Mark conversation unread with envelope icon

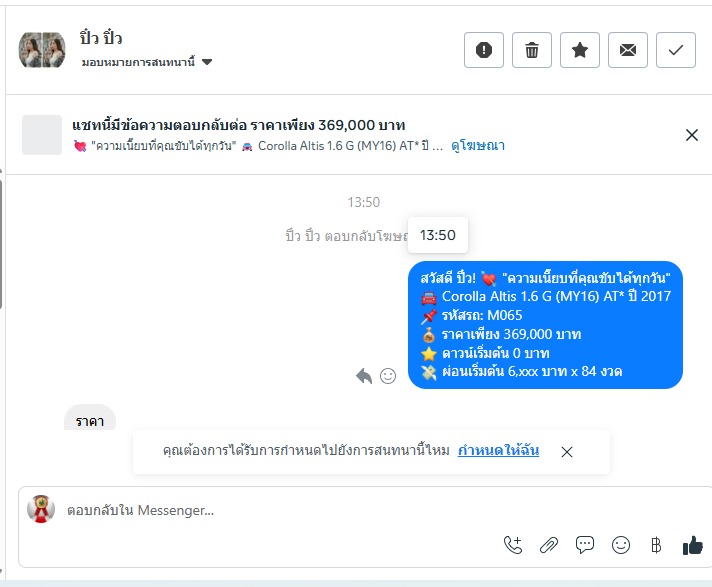point(628,50)
